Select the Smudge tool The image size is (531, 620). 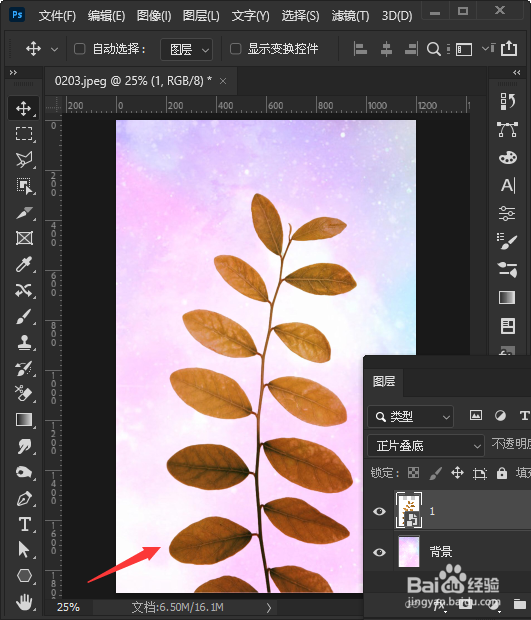24,446
